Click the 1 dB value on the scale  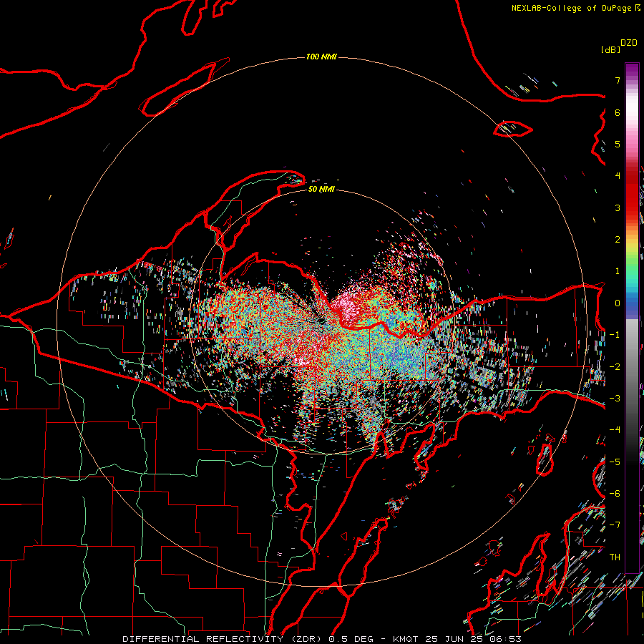618,271
